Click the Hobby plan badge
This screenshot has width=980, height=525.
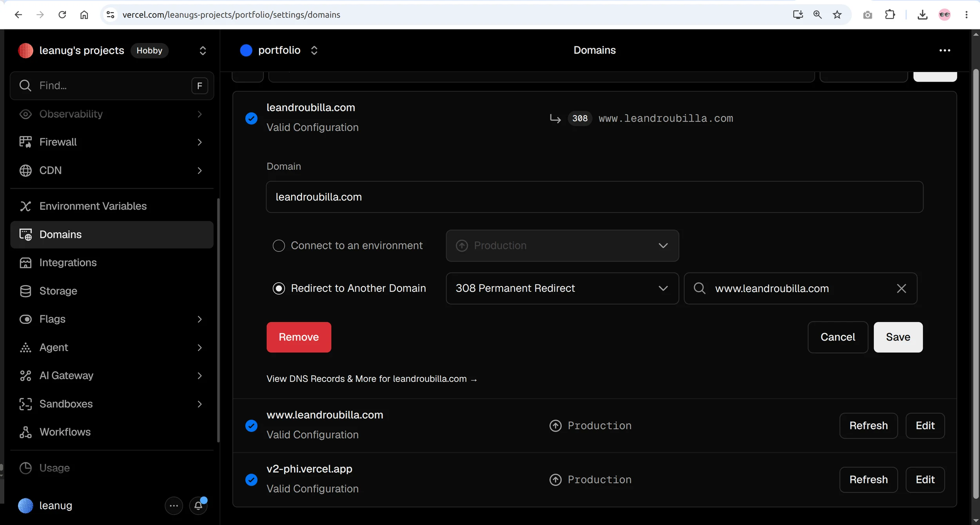149,51
